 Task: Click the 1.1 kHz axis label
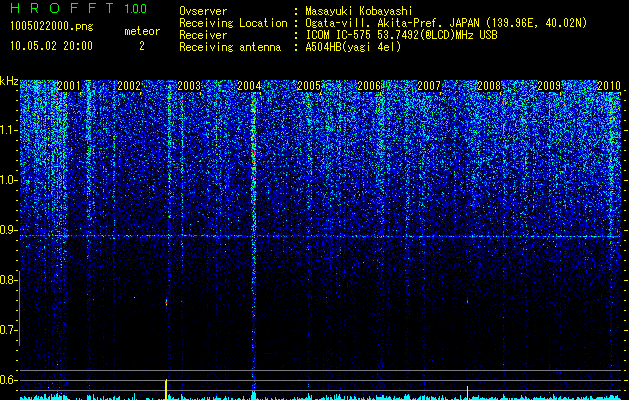click(9, 130)
